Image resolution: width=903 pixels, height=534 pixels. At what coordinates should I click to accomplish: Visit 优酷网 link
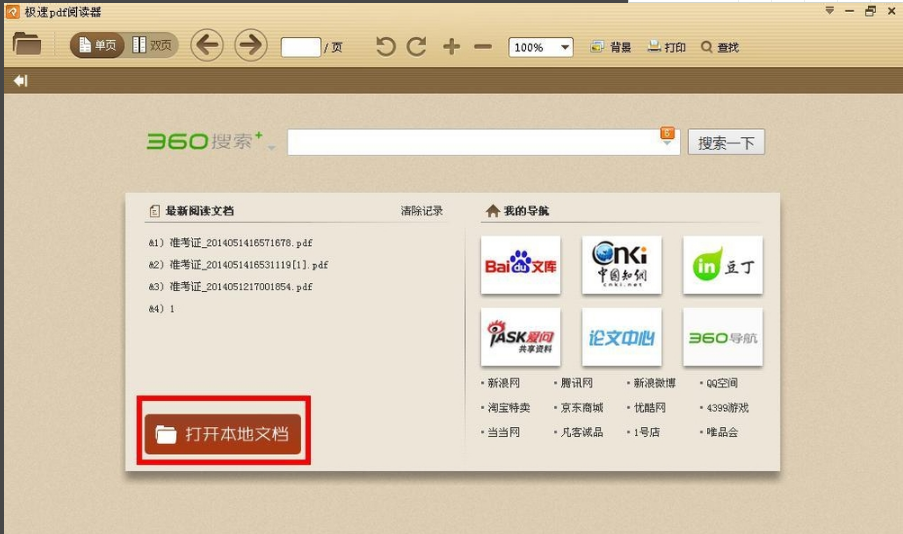point(650,408)
